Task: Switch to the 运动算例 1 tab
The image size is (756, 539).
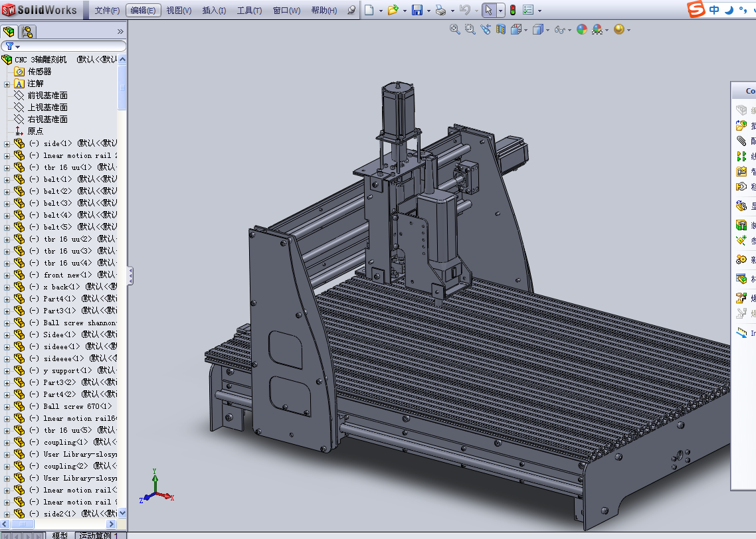Action: tap(98, 535)
